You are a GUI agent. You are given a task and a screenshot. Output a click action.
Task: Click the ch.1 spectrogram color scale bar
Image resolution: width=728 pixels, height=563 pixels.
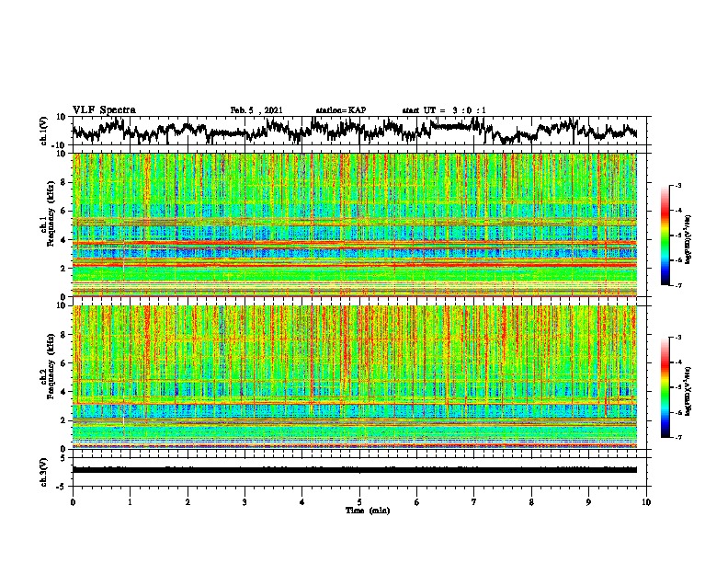(x=665, y=236)
